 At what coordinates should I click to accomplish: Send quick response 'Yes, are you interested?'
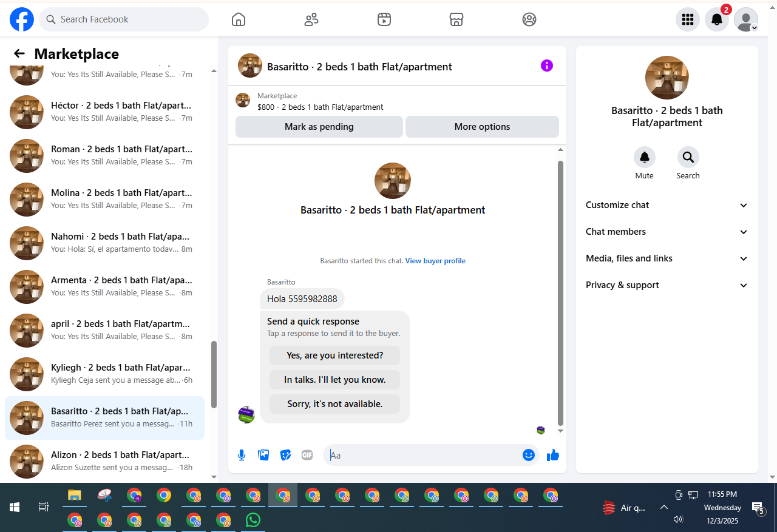tap(335, 355)
